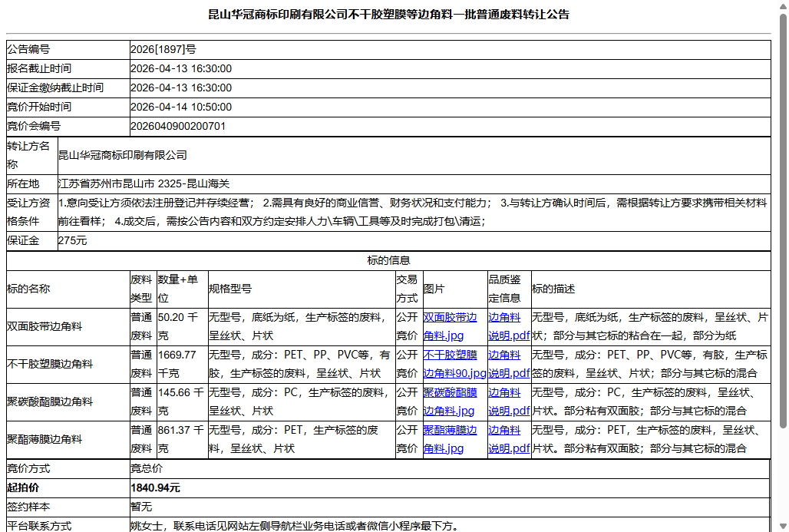Select the quantity 145.66 千克
The width and height of the screenshot is (789, 532).
pyautogui.click(x=181, y=401)
